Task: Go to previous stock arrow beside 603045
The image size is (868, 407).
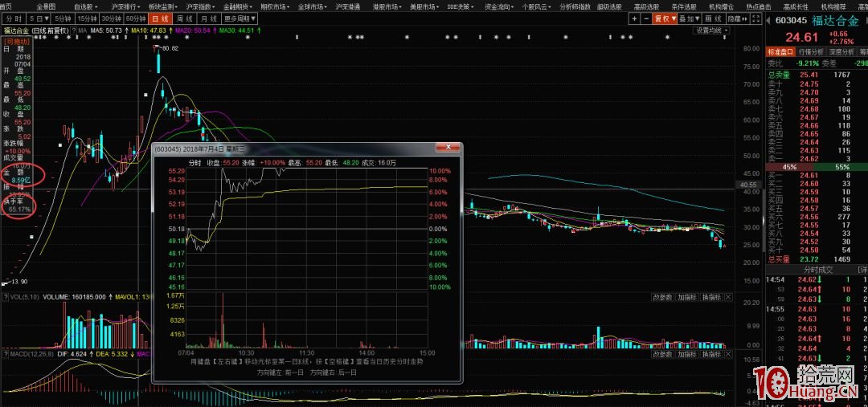Action: [x=768, y=21]
